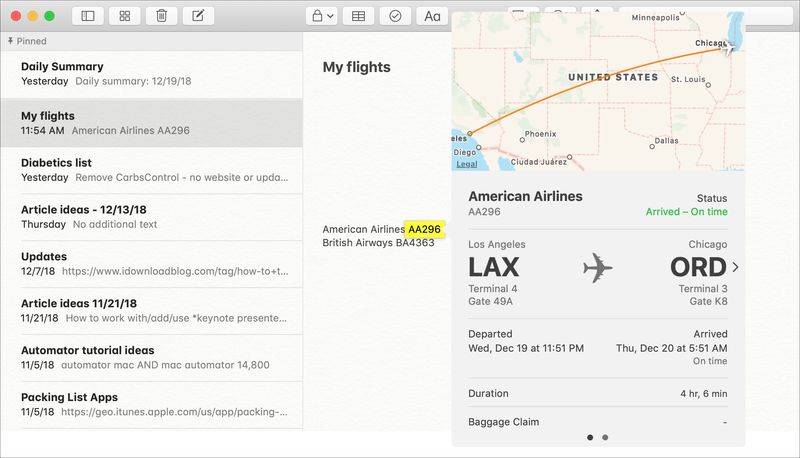The image size is (800, 458).
Task: Open the Automator tutorial ideas note
Action: (x=152, y=358)
